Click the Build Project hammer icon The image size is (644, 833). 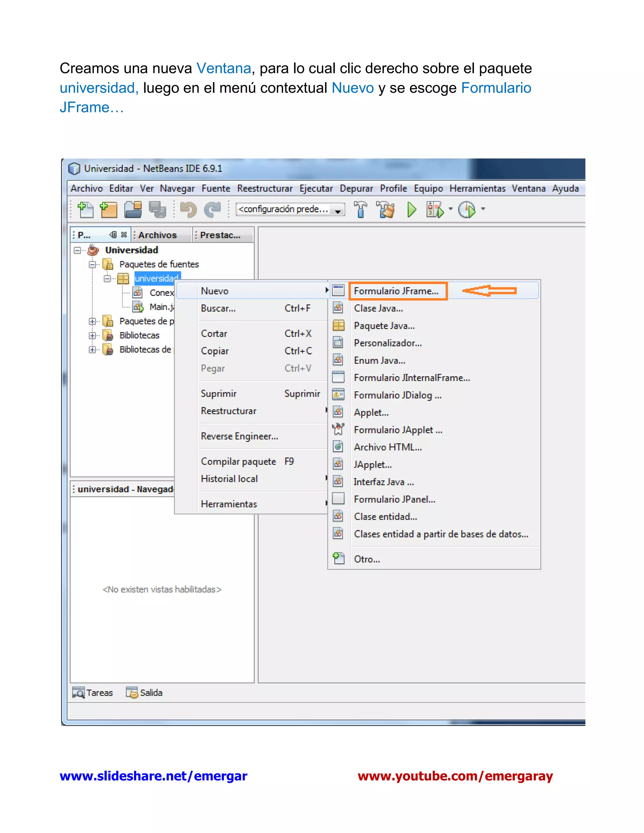[360, 209]
